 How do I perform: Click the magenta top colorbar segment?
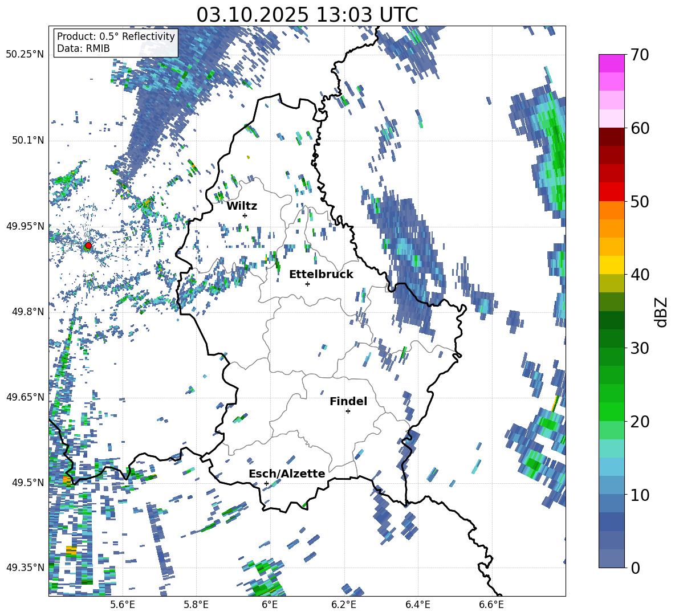tap(611, 63)
